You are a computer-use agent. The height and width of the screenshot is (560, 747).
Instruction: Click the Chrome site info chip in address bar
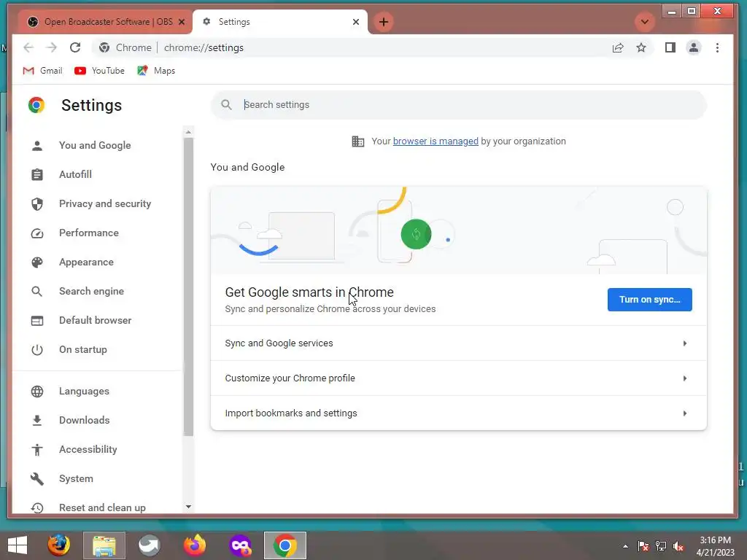(125, 47)
